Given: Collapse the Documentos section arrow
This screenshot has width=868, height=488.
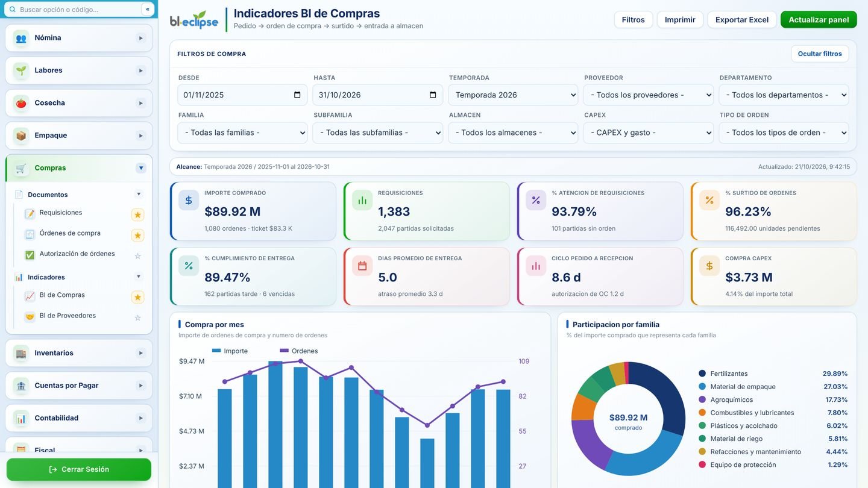Looking at the screenshot, I should tap(139, 194).
